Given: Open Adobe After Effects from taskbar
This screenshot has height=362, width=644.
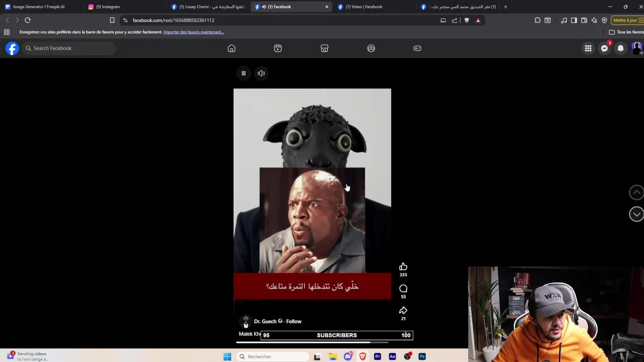Looking at the screenshot, I should (392, 356).
